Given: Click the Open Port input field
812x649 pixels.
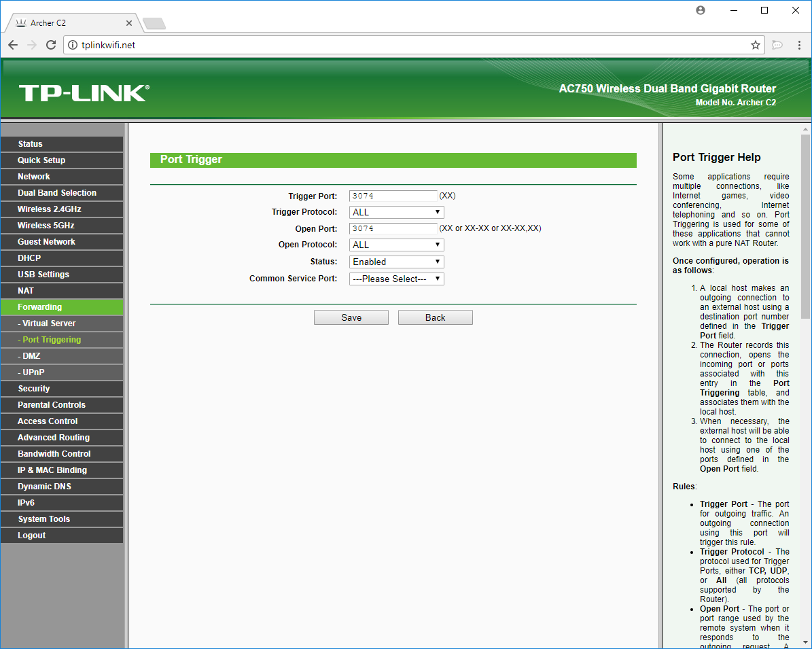Looking at the screenshot, I should click(393, 228).
